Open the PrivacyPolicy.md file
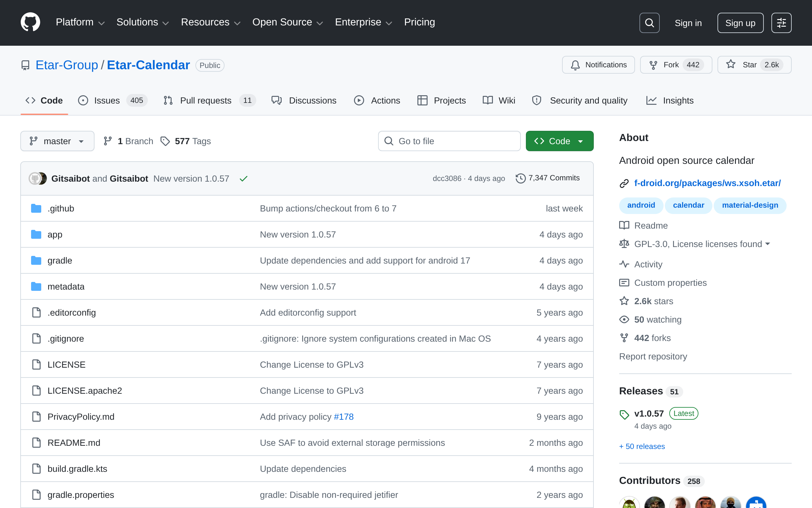Viewport: 812px width, 508px height. tap(81, 417)
